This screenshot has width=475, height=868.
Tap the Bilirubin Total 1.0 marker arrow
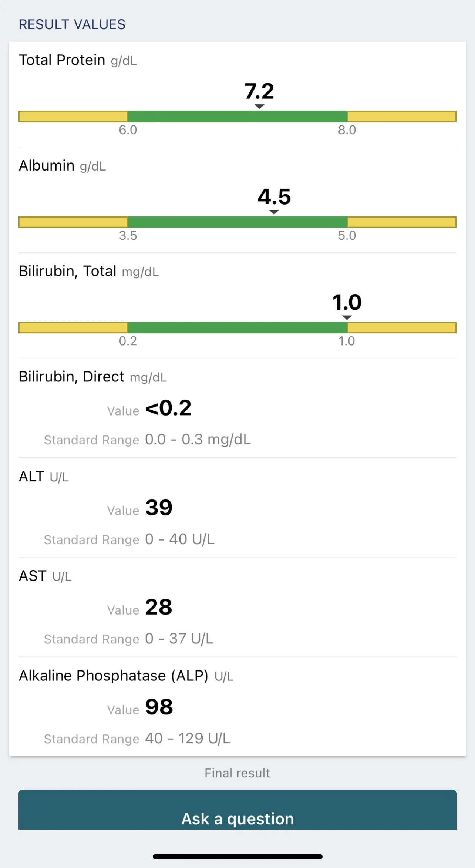coord(347,317)
